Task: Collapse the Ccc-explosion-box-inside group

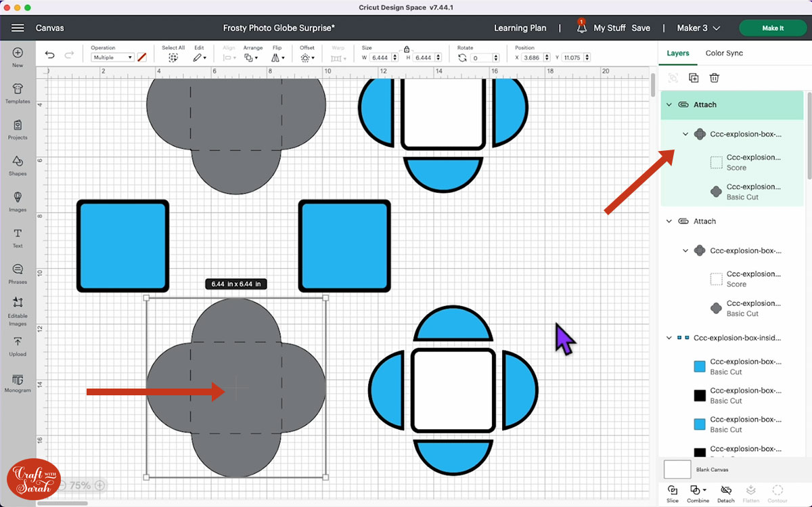Action: tap(669, 338)
